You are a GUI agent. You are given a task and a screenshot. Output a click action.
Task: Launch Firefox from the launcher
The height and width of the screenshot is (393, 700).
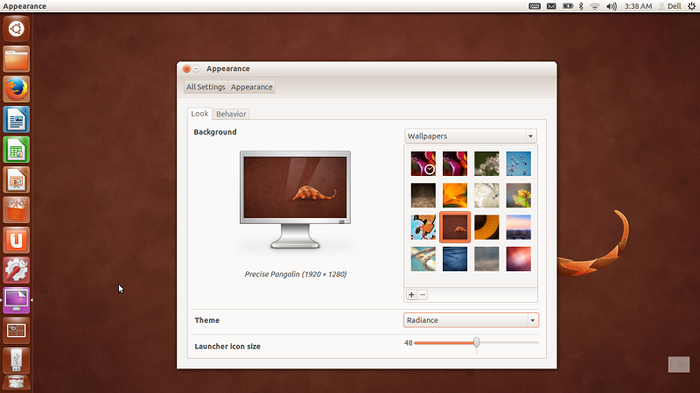[x=17, y=89]
